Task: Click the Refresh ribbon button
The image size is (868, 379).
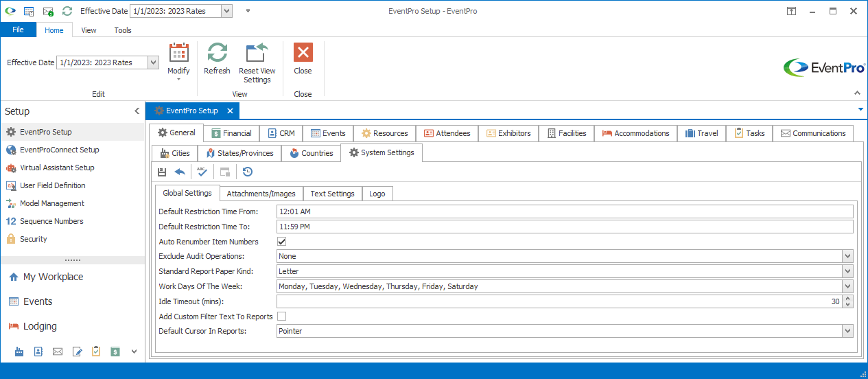Action: 218,59
